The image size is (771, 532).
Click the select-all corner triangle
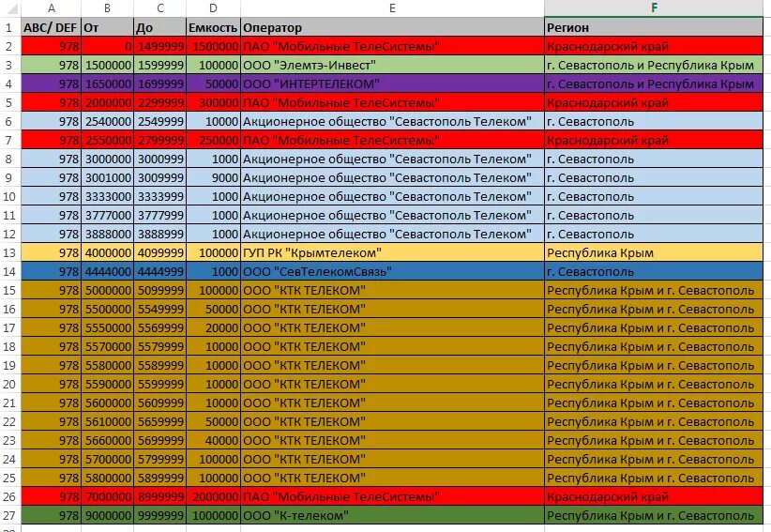(10, 8)
